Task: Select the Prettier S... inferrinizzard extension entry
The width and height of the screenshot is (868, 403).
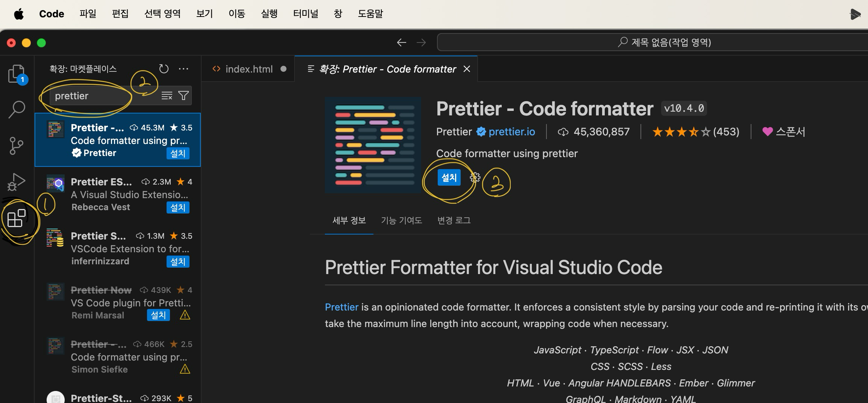Action: point(118,248)
